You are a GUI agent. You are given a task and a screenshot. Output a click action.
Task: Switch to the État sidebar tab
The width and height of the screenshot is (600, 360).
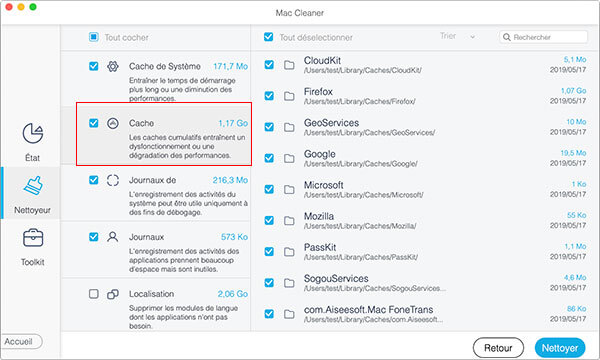pyautogui.click(x=32, y=142)
